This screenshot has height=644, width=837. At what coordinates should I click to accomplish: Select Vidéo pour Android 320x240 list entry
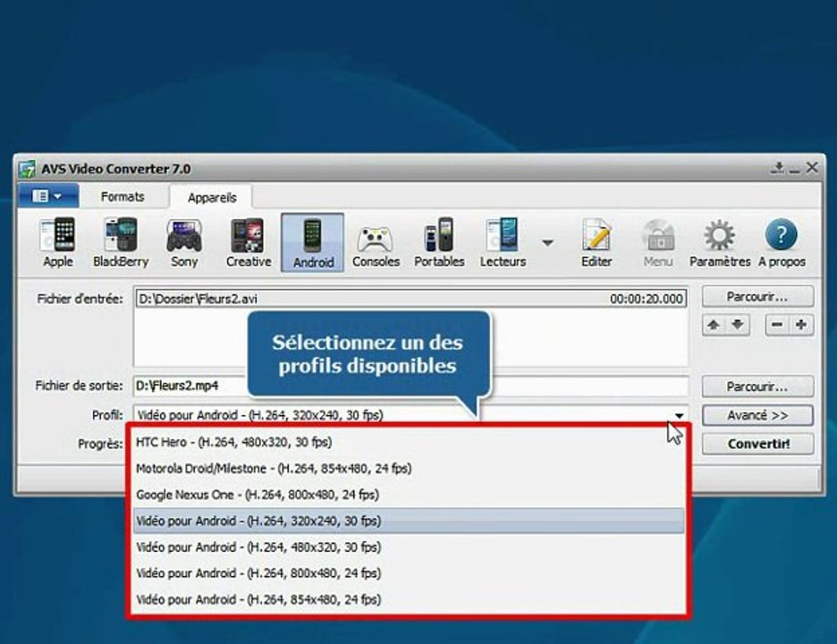[409, 521]
